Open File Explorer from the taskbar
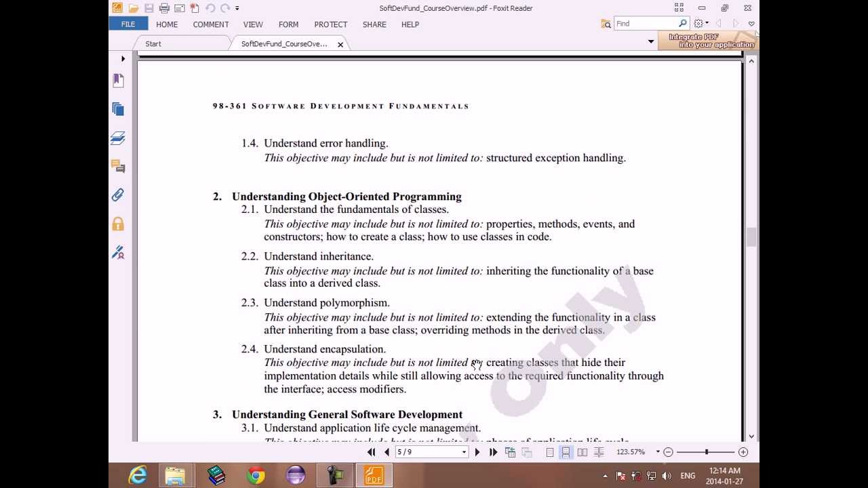The width and height of the screenshot is (868, 488). click(x=175, y=475)
